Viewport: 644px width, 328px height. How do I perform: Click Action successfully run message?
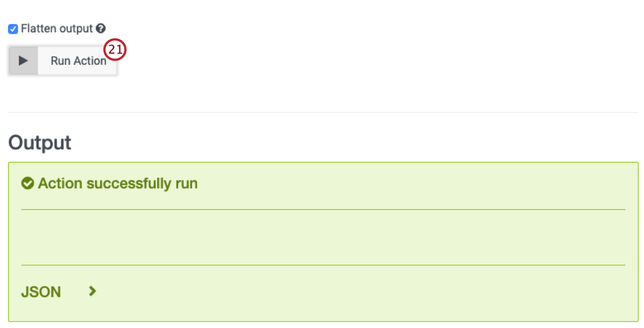click(117, 183)
